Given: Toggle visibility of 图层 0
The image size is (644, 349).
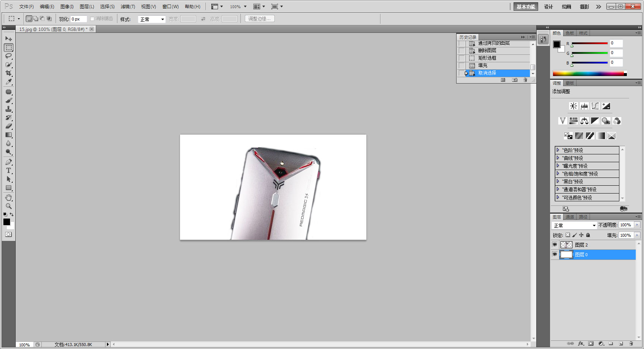Looking at the screenshot, I should tap(555, 255).
